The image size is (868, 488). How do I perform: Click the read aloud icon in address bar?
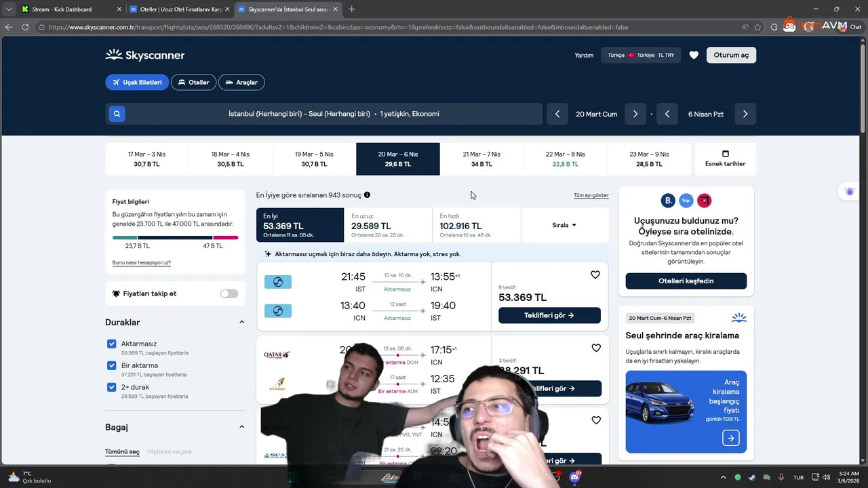pyautogui.click(x=745, y=27)
